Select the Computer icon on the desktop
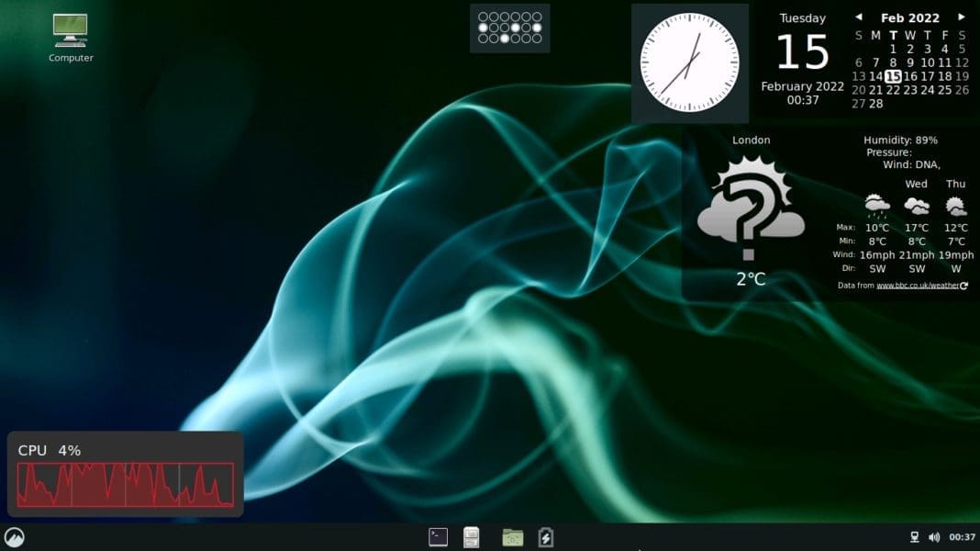The height and width of the screenshot is (551, 980). (70, 32)
